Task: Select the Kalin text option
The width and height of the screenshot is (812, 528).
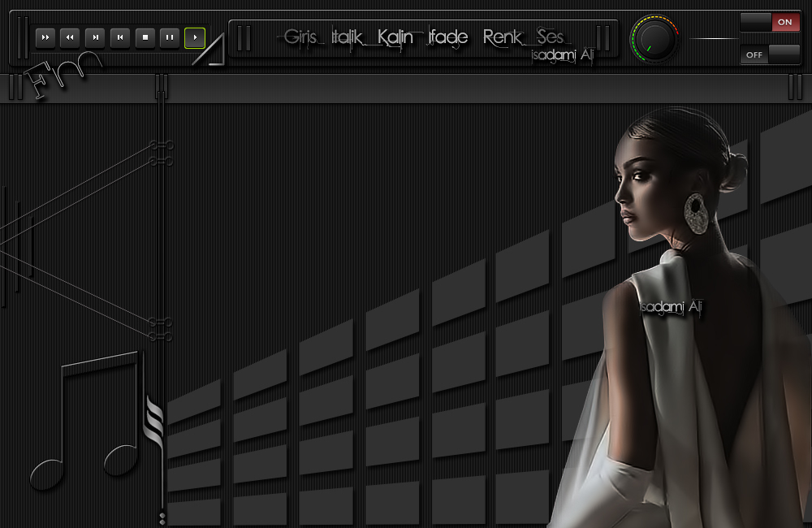Action: (x=395, y=37)
